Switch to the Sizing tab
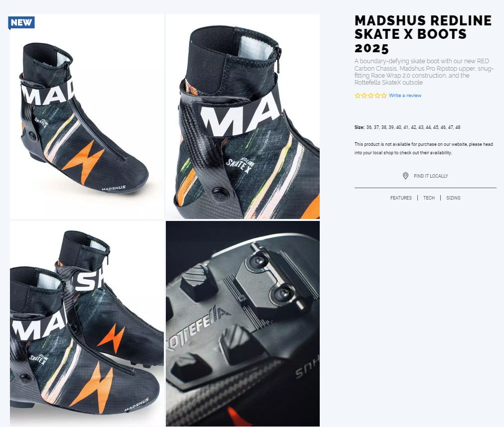This screenshot has width=504, height=427. [453, 198]
